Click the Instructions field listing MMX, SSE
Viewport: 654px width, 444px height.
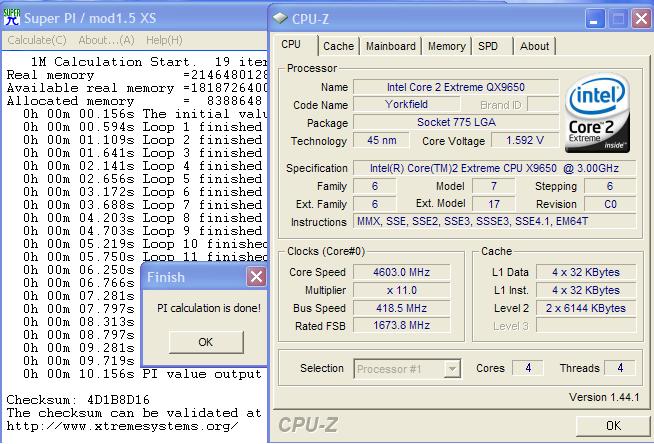click(495, 221)
